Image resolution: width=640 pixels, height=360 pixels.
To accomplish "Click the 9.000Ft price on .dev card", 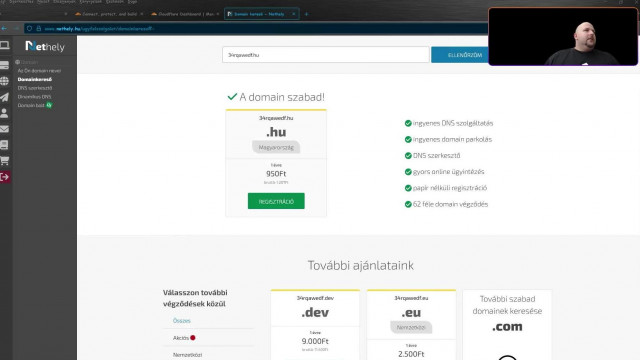I will 315,341.
